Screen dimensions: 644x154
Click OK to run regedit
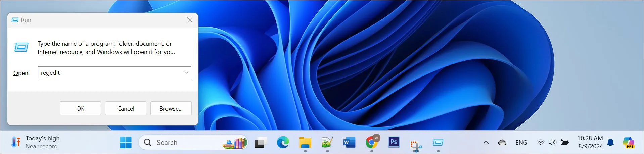80,108
